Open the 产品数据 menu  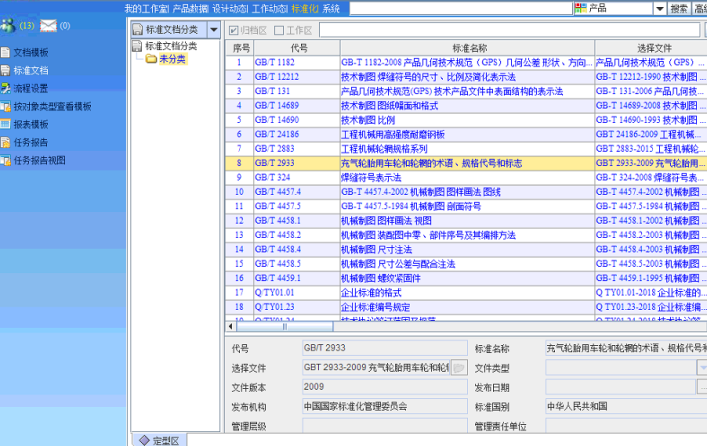(x=191, y=8)
